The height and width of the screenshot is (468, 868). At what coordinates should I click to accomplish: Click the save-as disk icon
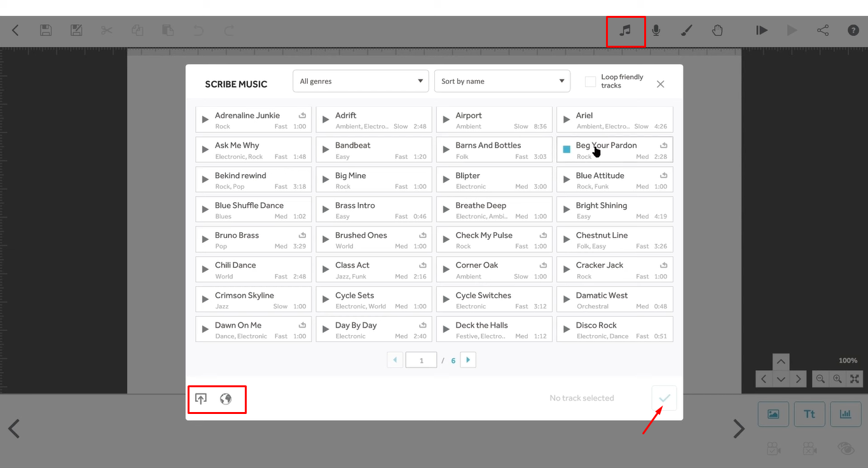click(x=76, y=31)
